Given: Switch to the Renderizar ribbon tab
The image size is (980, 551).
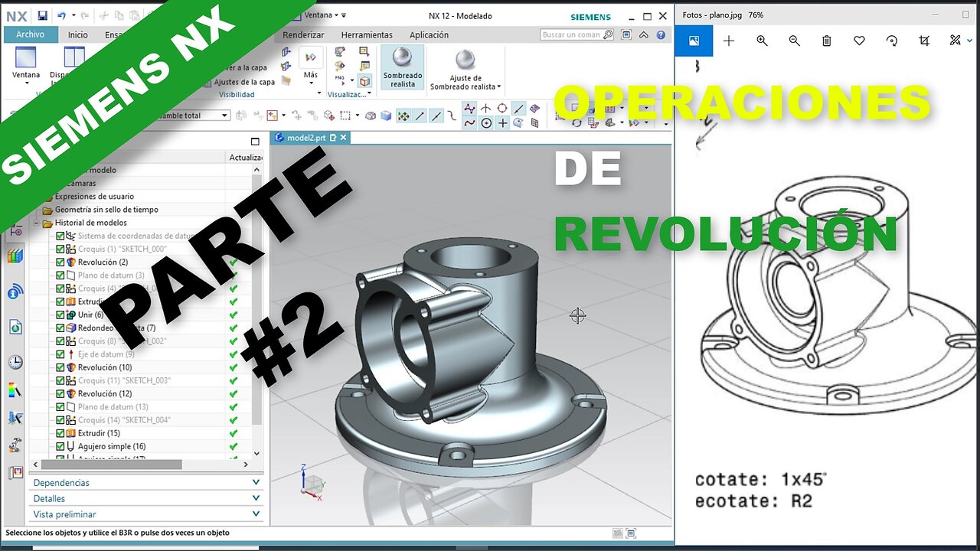Looking at the screenshot, I should [303, 34].
